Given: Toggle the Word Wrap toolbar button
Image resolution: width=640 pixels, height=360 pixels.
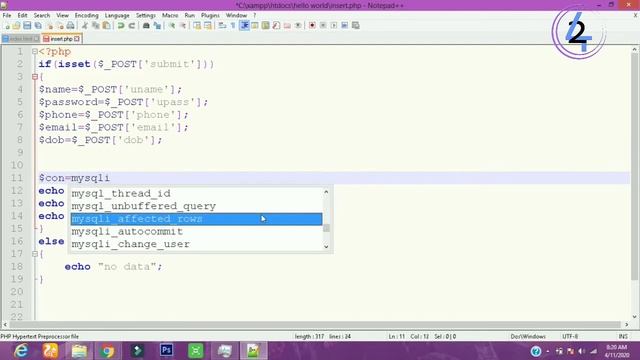Looking at the screenshot, I should (x=222, y=26).
